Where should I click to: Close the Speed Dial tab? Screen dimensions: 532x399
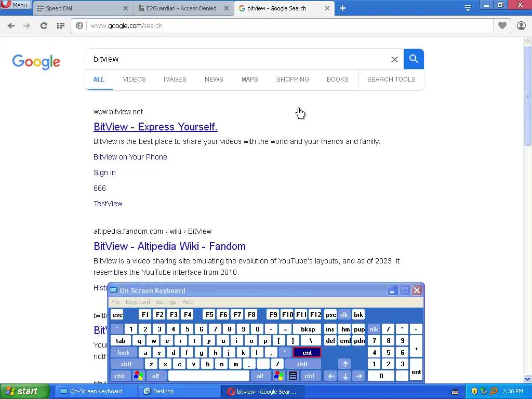tap(126, 8)
